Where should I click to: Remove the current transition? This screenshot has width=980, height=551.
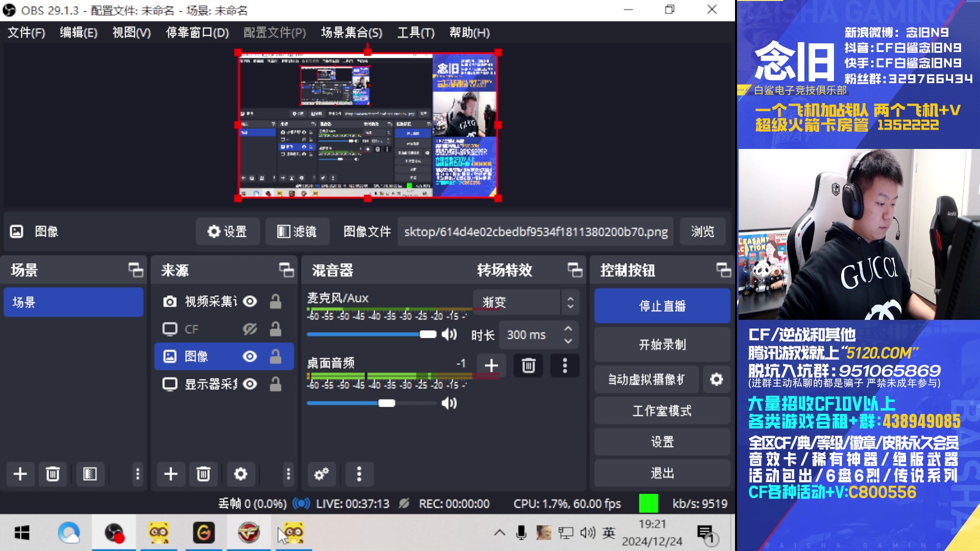click(x=528, y=365)
